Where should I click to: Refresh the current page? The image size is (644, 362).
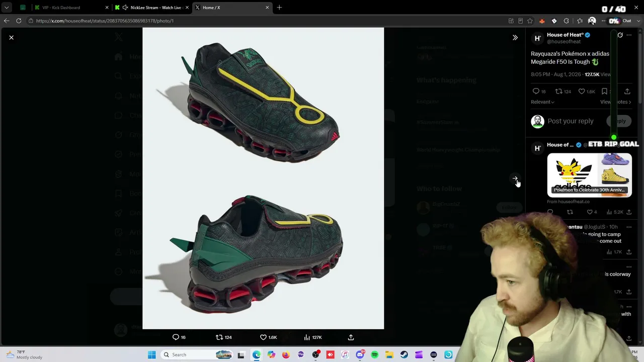click(19, 21)
